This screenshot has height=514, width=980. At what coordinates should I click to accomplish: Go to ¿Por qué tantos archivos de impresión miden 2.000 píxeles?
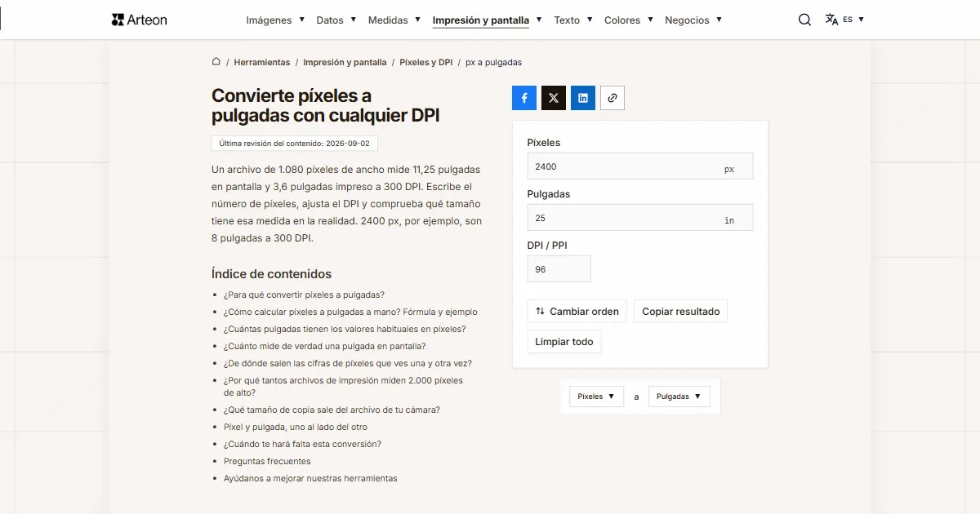tap(343, 387)
